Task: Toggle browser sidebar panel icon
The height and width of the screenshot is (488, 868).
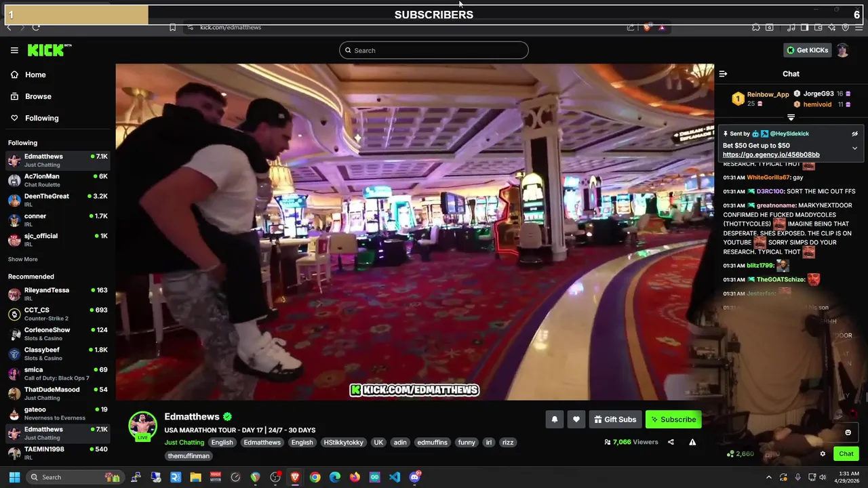Action: click(804, 27)
